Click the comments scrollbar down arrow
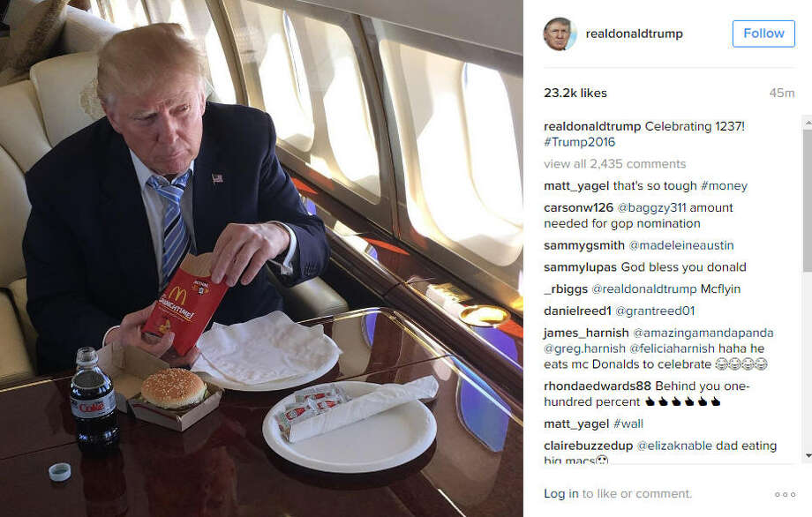Viewport: 812px width, 517px height. [808, 456]
